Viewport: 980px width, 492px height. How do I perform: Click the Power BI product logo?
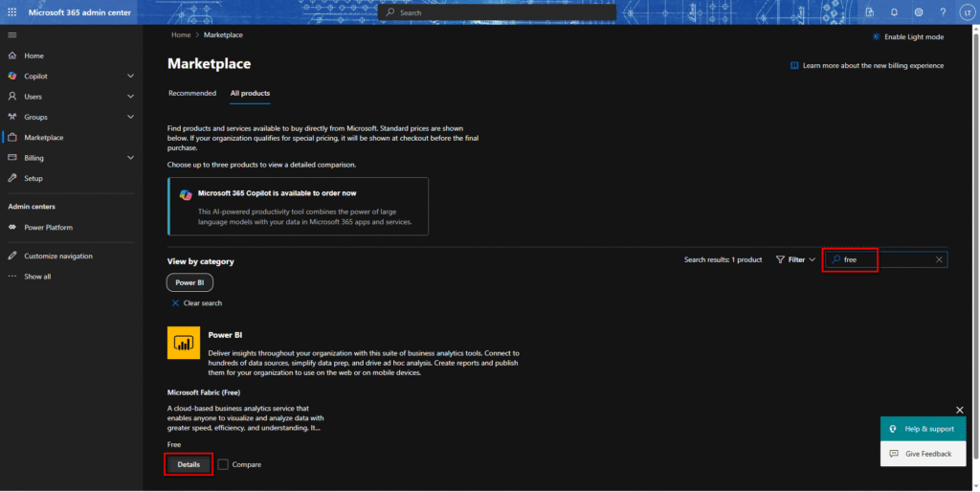pos(183,343)
